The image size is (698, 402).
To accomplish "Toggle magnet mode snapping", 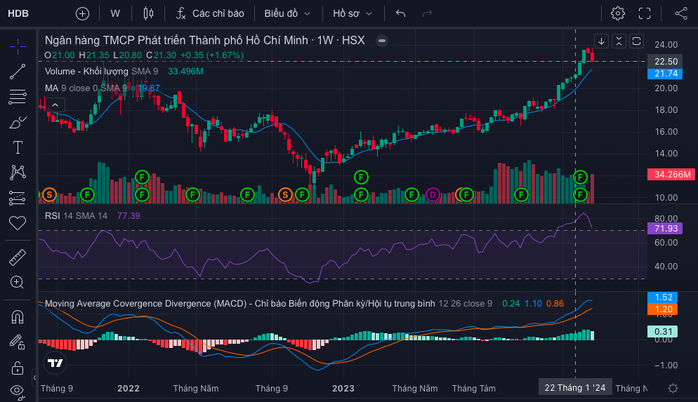I will point(17,317).
